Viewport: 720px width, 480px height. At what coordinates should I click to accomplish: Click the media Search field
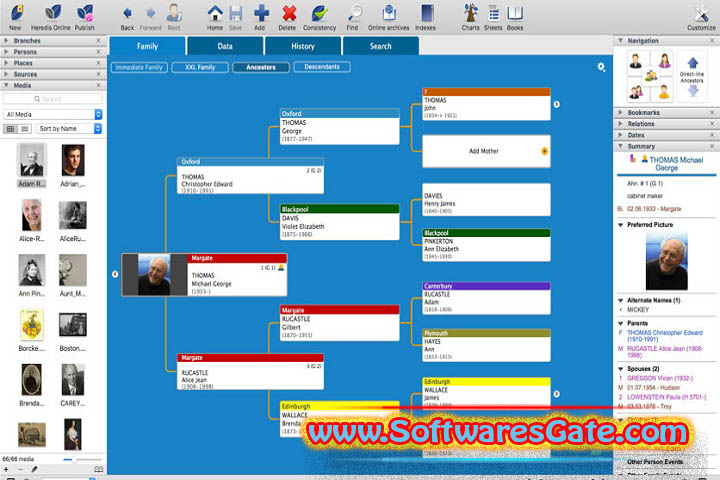52,99
